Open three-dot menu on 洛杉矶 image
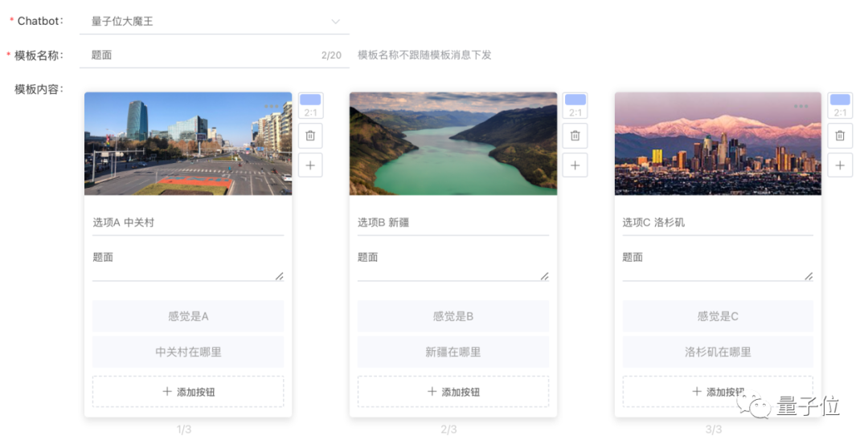 click(800, 106)
